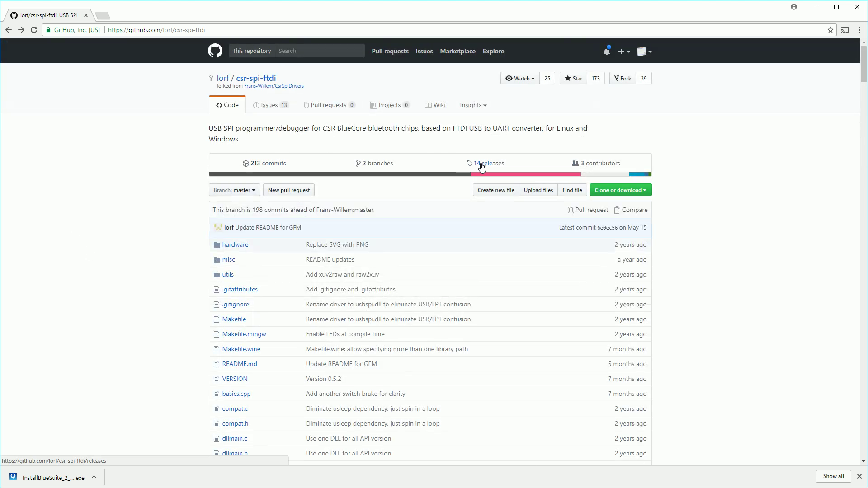Open the hardware folder
868x488 pixels.
235,244
